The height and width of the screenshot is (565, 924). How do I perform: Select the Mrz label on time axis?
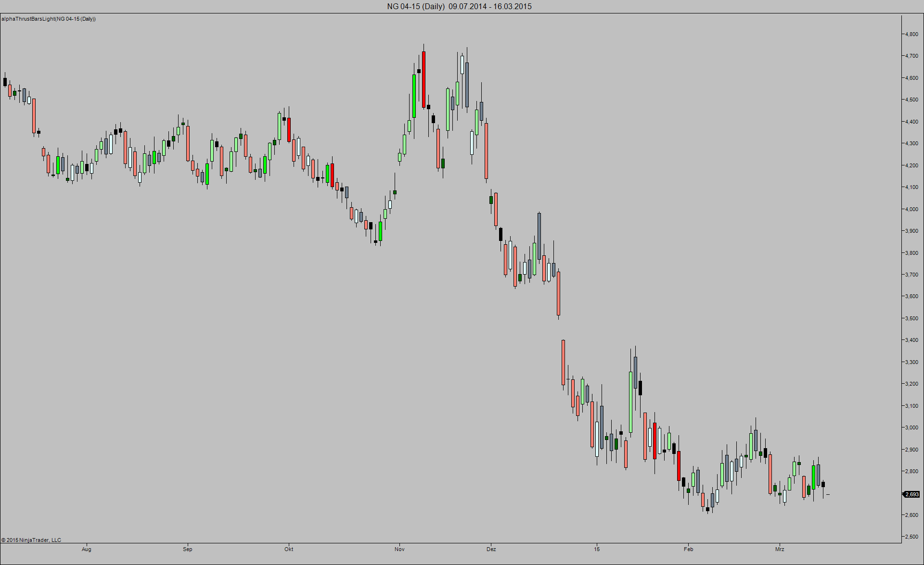780,549
